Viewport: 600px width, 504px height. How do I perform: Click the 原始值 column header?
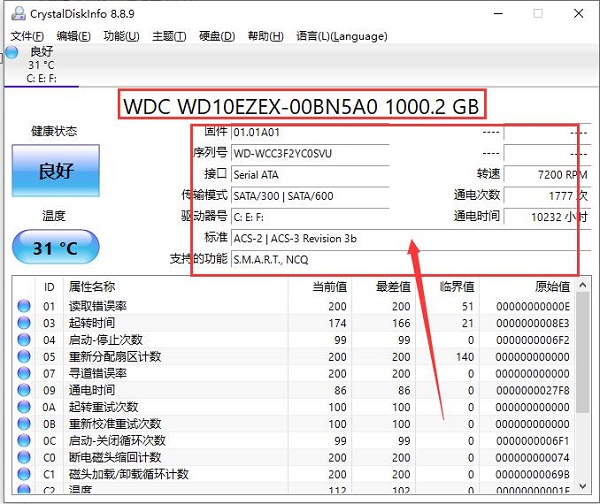pos(548,287)
